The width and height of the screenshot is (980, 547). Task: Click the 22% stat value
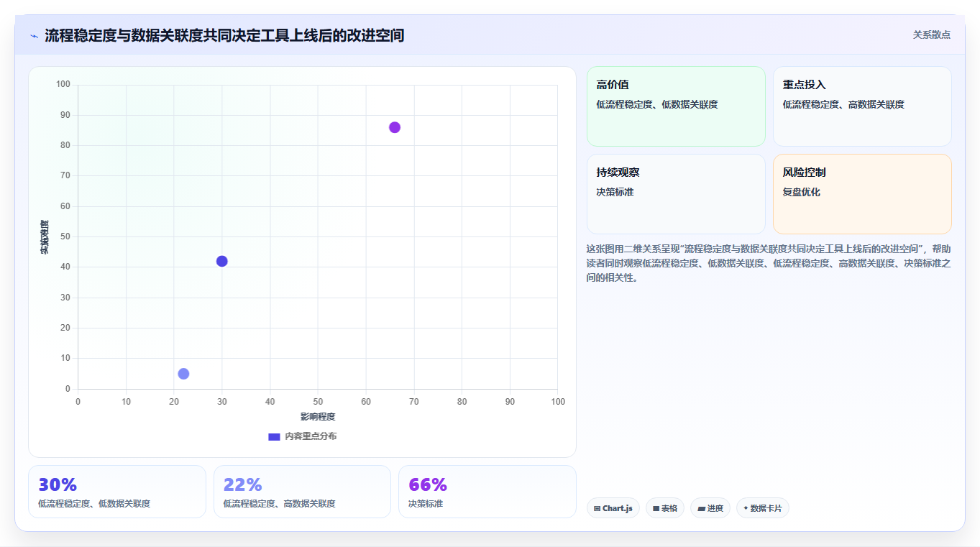[243, 484]
